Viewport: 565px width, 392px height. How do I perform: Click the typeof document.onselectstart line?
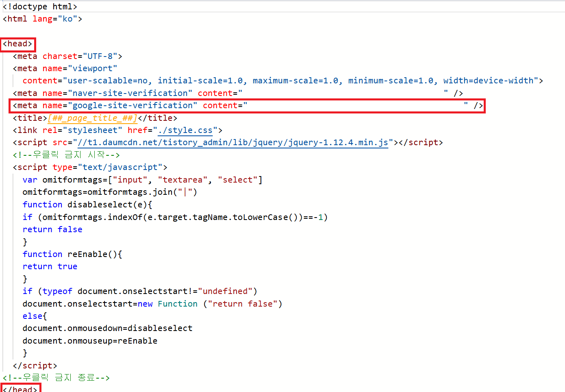coord(140,292)
